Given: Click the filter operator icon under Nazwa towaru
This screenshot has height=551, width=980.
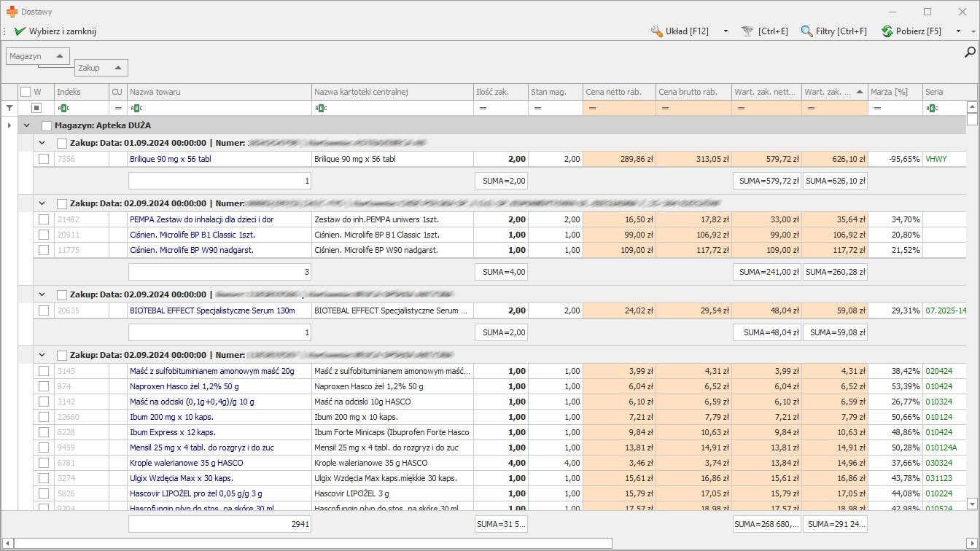Looking at the screenshot, I should [135, 108].
